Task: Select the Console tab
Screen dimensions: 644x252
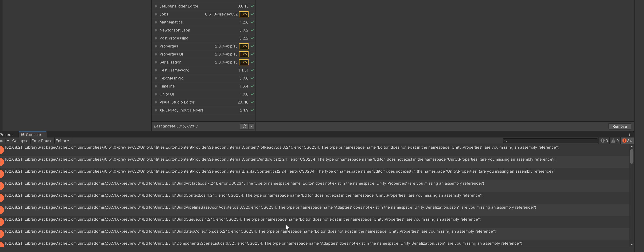Action: tap(33, 135)
